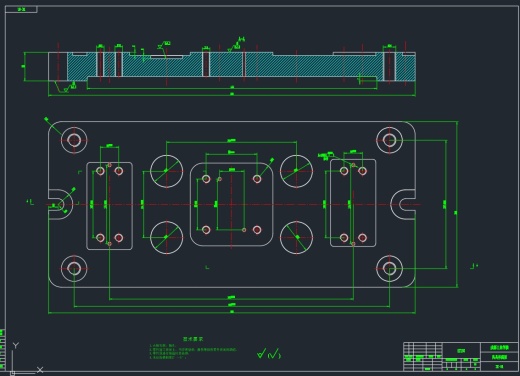Select the thickness dimension left of the section view
520x376 pixels.
tap(24, 66)
